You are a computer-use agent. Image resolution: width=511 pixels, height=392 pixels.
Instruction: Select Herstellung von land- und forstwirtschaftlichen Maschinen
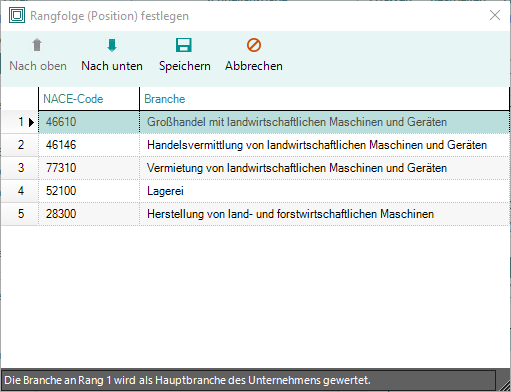tap(324, 214)
